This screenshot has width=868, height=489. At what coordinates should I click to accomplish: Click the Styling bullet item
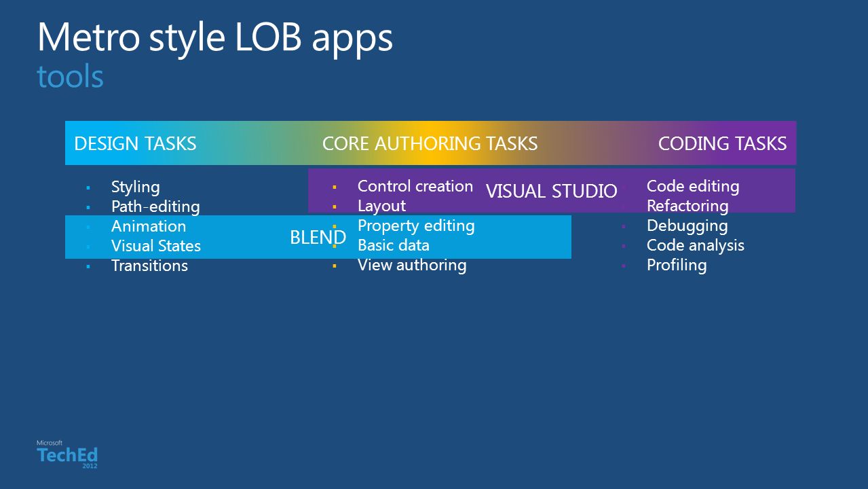click(x=136, y=187)
